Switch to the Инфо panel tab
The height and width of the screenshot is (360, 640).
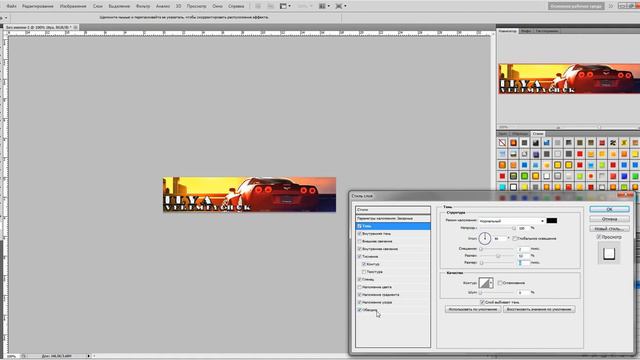[x=526, y=31]
